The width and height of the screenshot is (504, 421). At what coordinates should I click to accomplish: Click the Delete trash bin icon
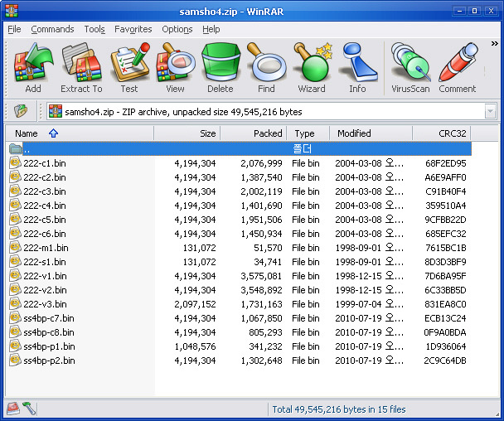tap(220, 67)
